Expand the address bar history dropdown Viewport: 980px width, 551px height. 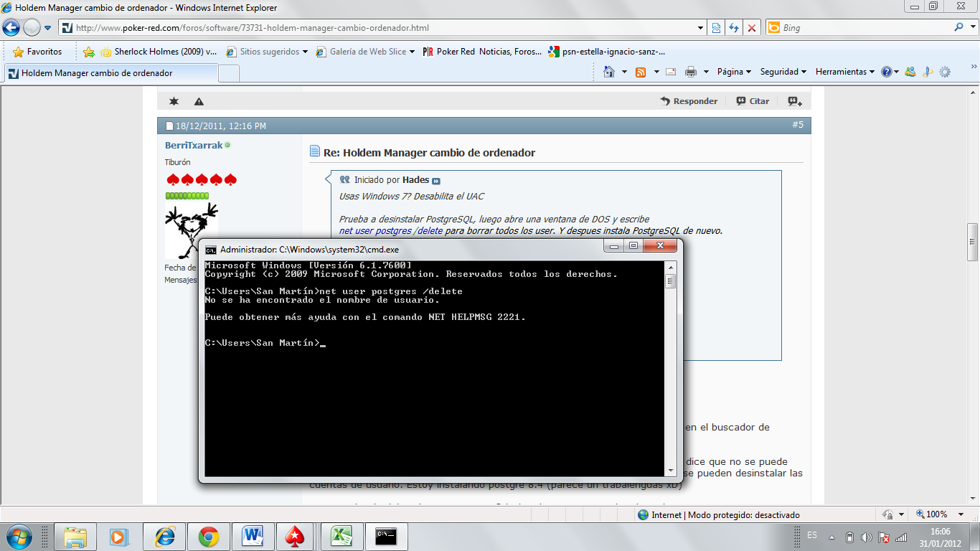[701, 28]
